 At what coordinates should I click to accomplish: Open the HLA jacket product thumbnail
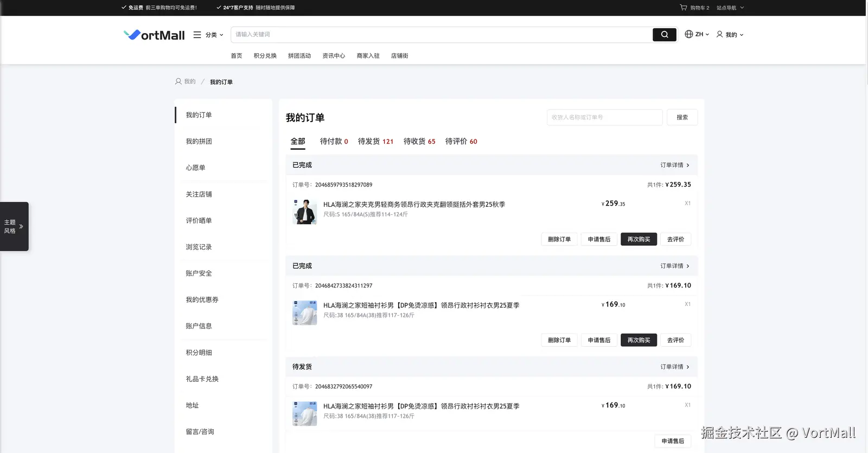(304, 212)
